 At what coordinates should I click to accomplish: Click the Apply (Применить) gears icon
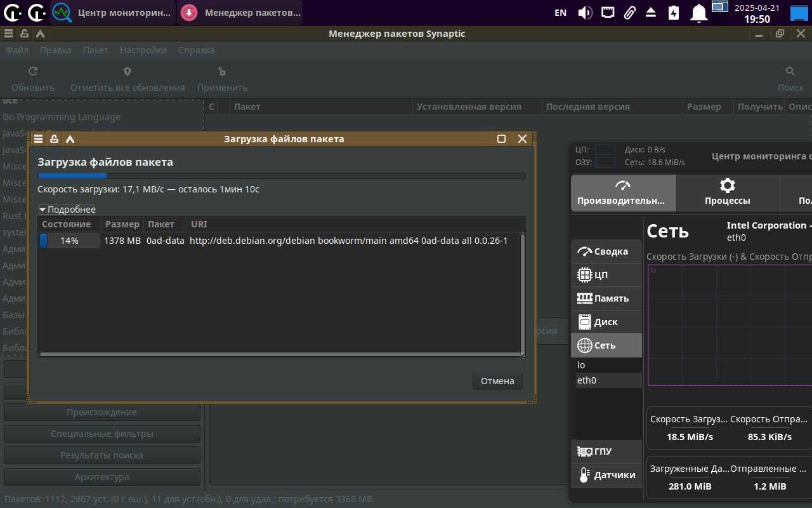[222, 72]
